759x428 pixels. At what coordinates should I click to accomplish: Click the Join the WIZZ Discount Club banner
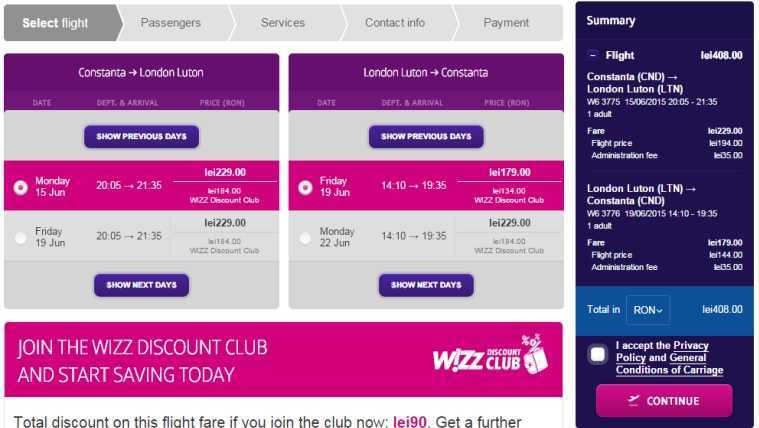[284, 360]
